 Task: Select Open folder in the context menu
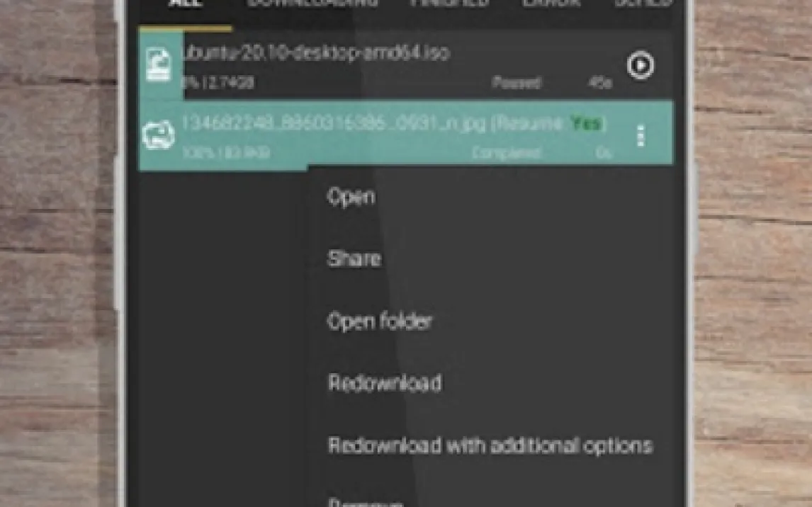point(380,321)
